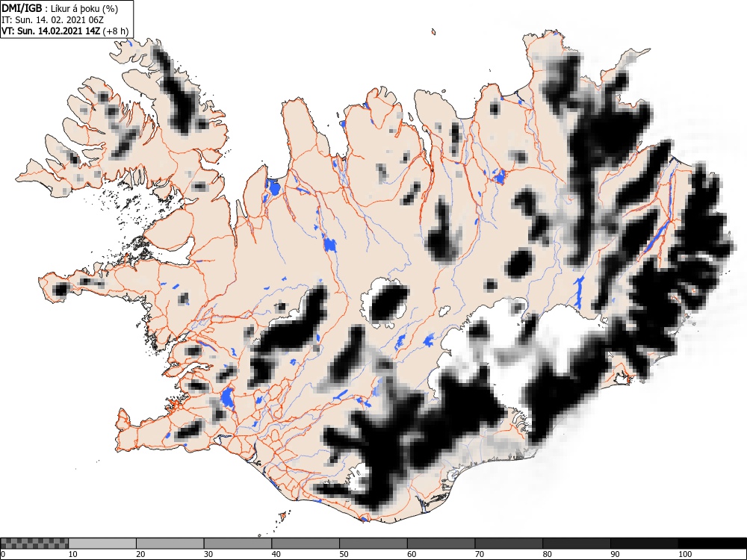The image size is (747, 560).
Task: Click the 'DMI/IGB : Líkur á þoku (%)' title
Action: (60, 8)
